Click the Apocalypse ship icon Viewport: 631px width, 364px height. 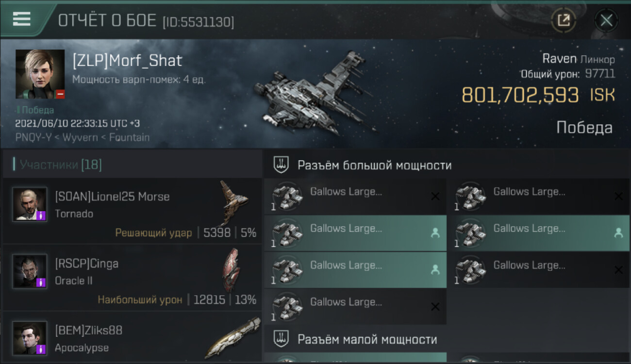click(232, 337)
